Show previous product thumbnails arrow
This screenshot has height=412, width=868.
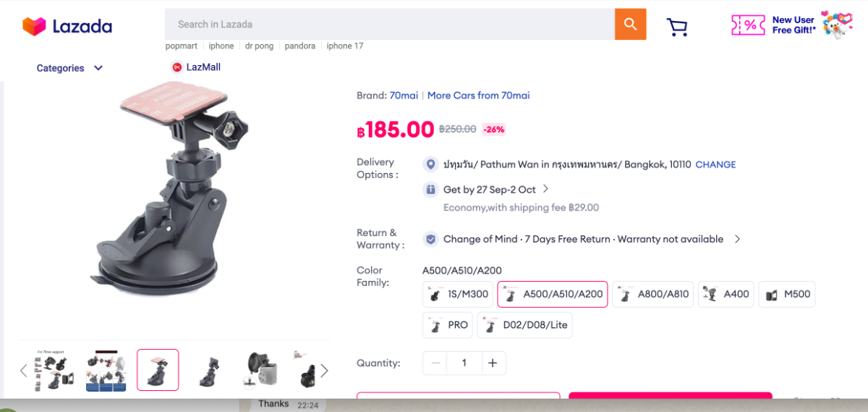click(23, 371)
